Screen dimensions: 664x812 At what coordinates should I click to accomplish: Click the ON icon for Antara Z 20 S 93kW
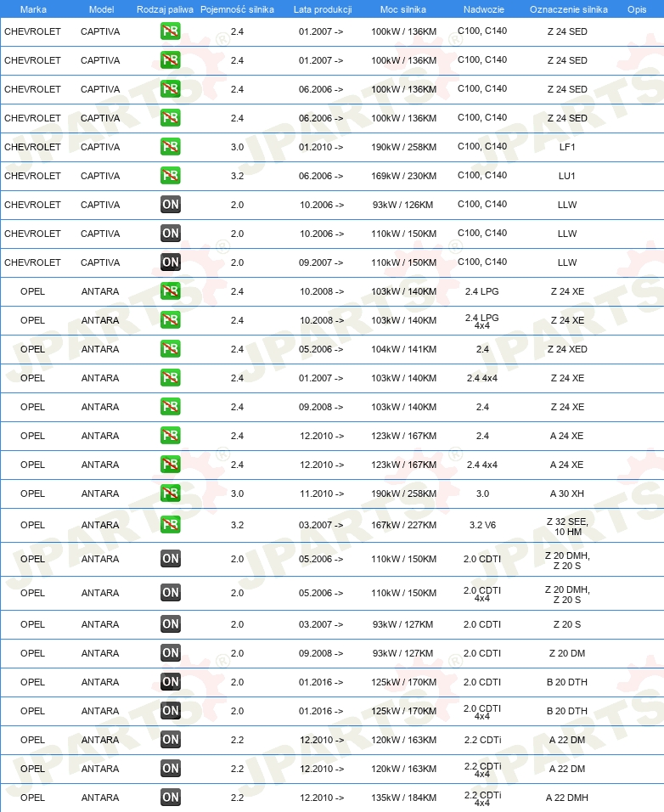[171, 624]
